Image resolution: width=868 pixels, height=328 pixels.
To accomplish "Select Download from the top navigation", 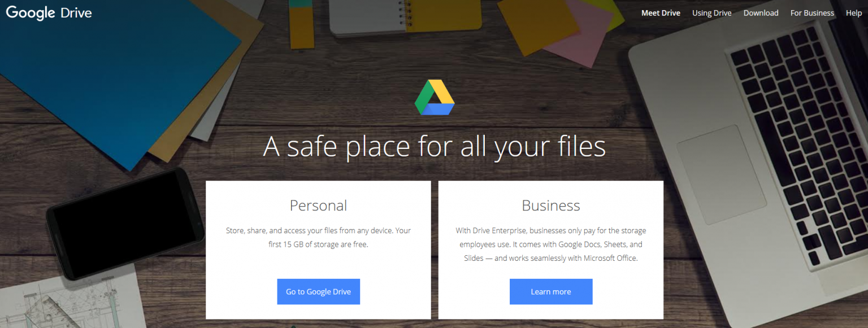I will pyautogui.click(x=761, y=12).
